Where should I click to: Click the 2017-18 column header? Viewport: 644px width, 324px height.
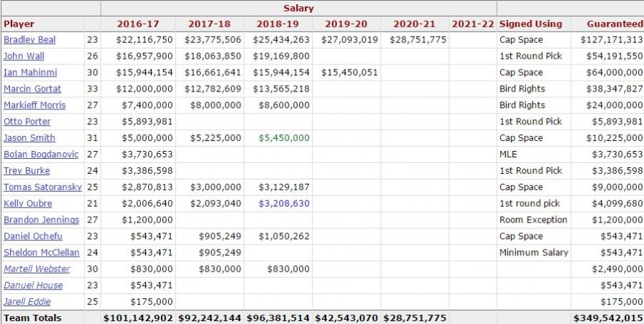(x=210, y=24)
